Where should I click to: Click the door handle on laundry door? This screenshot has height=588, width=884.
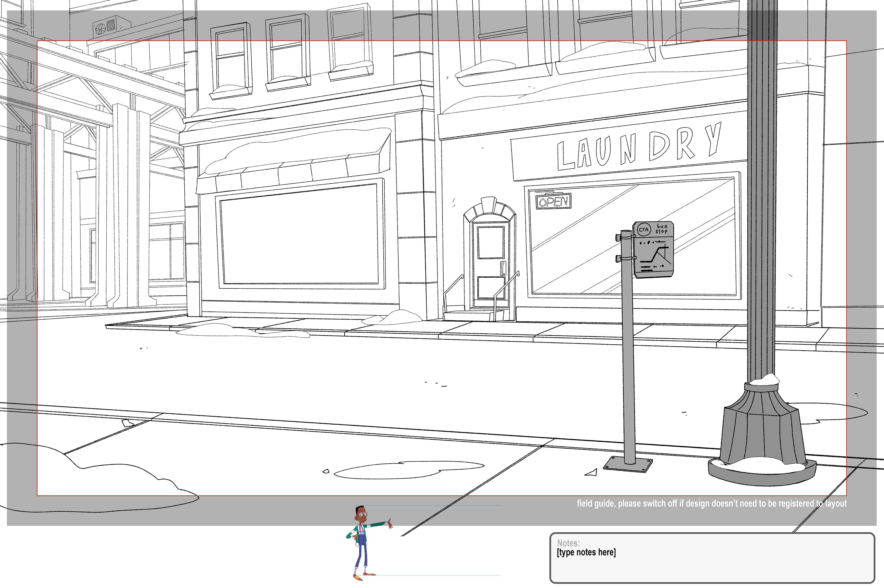click(x=503, y=268)
